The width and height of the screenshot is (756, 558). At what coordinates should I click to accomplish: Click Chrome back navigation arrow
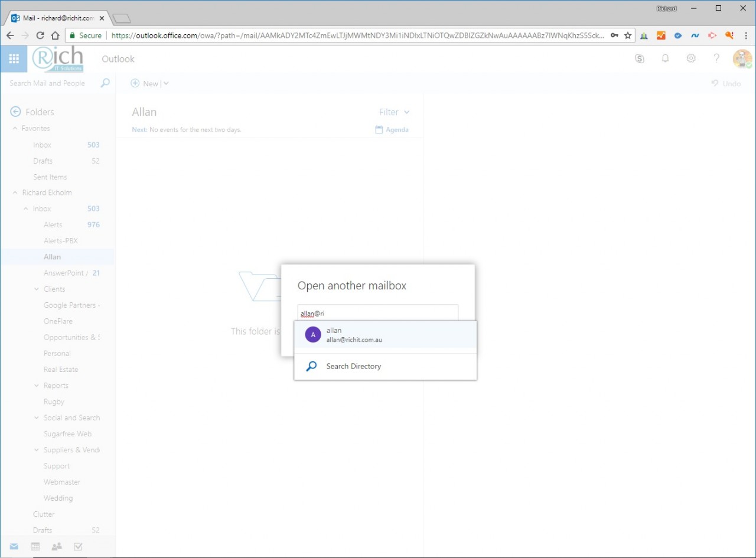10,35
